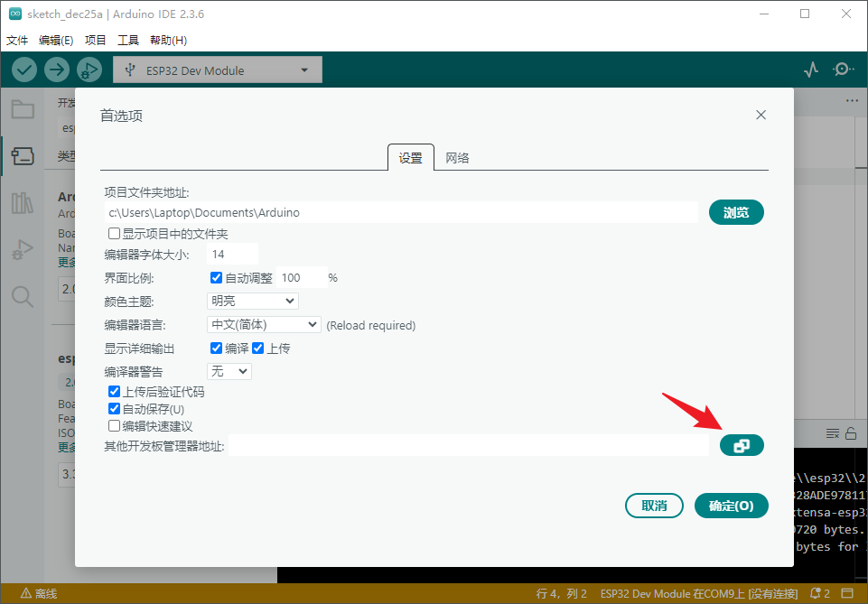
Task: Open the Library Manager sidebar icon
Action: [23, 203]
